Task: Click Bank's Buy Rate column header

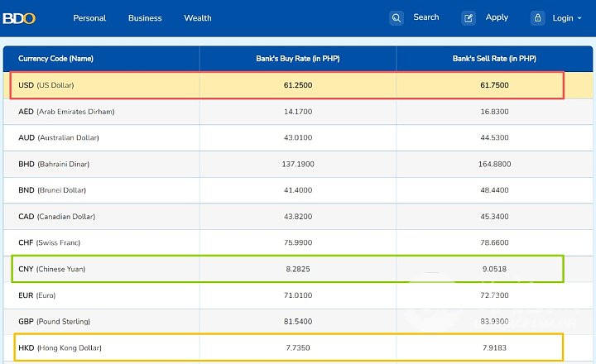Action: coord(297,59)
